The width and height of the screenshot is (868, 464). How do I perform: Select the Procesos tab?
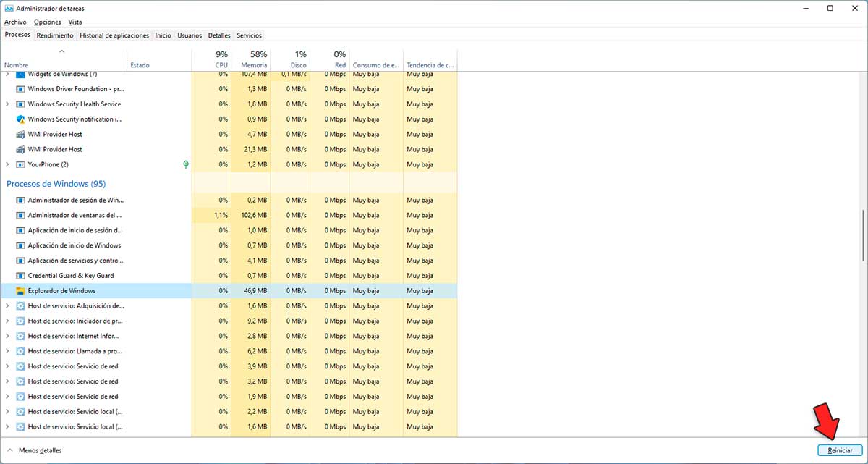(x=17, y=35)
